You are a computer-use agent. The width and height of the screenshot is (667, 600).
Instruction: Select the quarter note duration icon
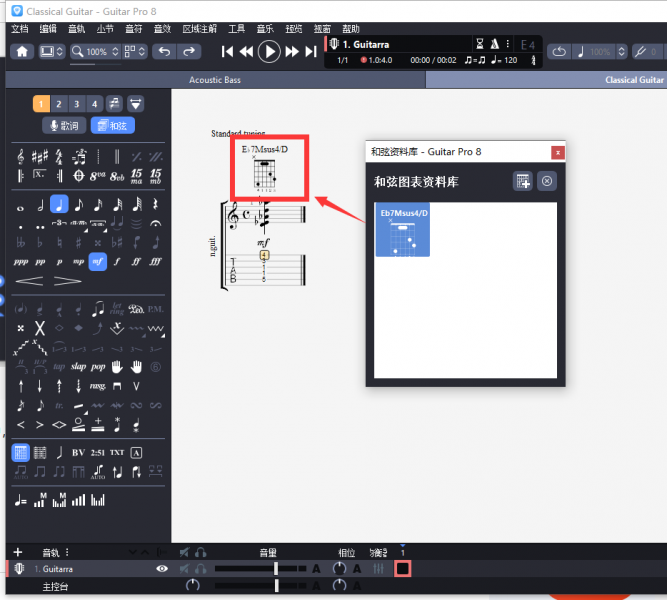point(59,204)
